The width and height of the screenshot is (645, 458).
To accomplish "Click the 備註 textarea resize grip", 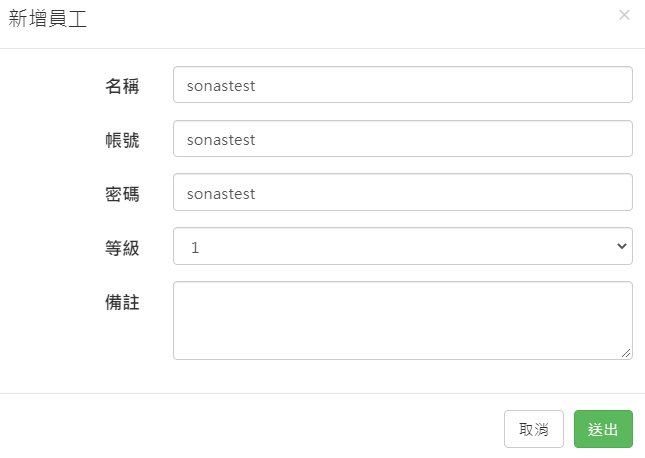I will (627, 353).
